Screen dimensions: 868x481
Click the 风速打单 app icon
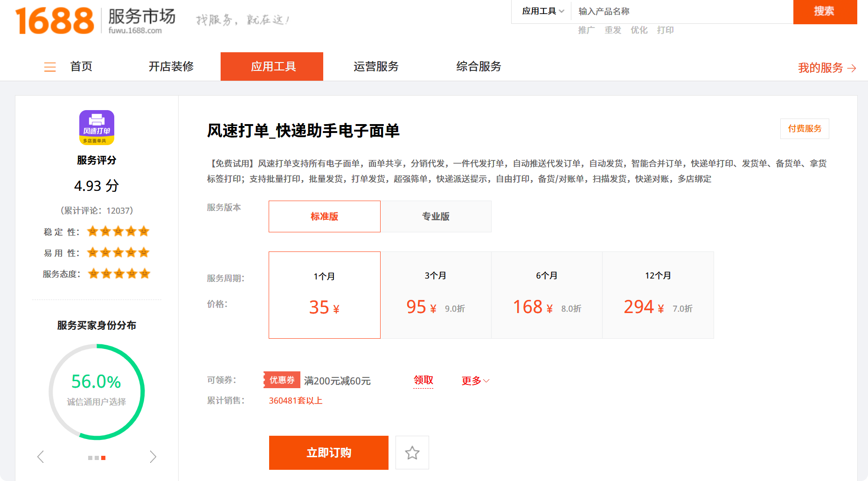(97, 127)
